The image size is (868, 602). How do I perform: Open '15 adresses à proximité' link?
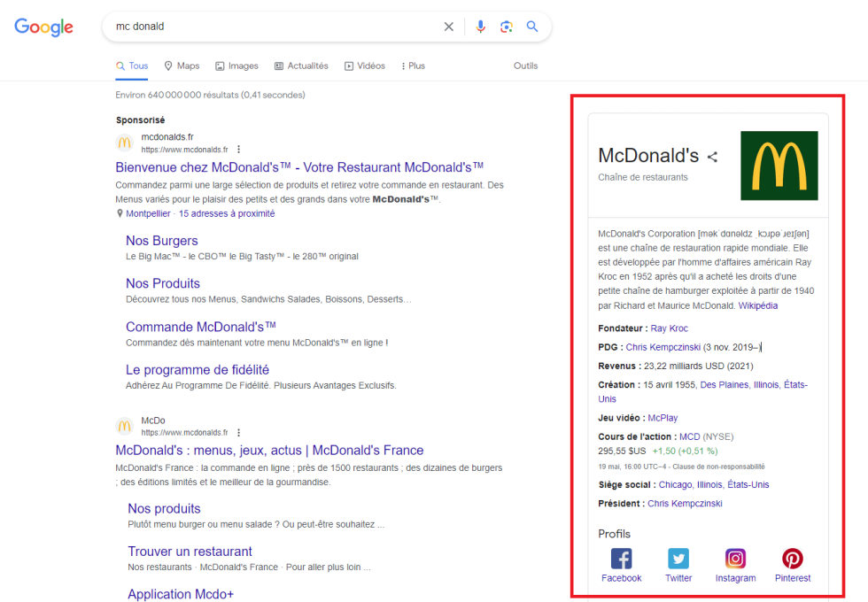[x=227, y=213]
